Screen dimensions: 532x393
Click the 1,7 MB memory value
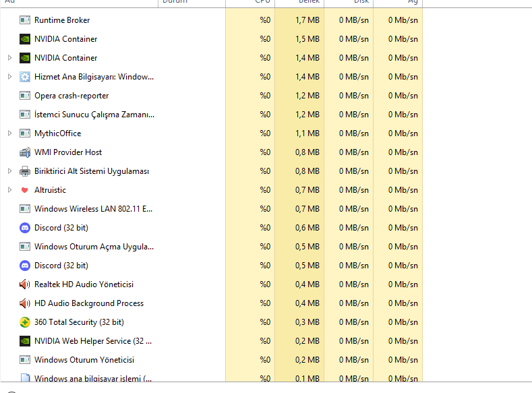pos(307,20)
